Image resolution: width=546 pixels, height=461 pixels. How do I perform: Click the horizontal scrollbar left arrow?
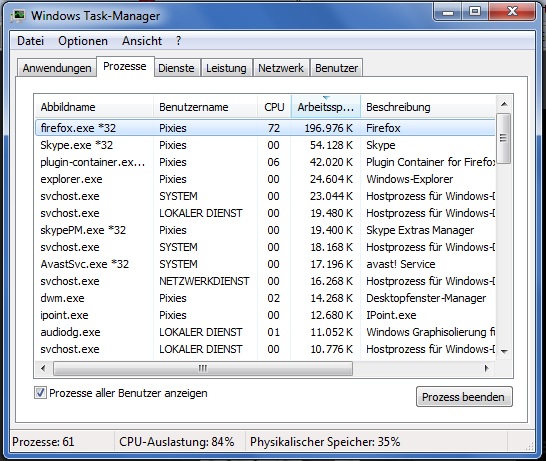[43, 368]
